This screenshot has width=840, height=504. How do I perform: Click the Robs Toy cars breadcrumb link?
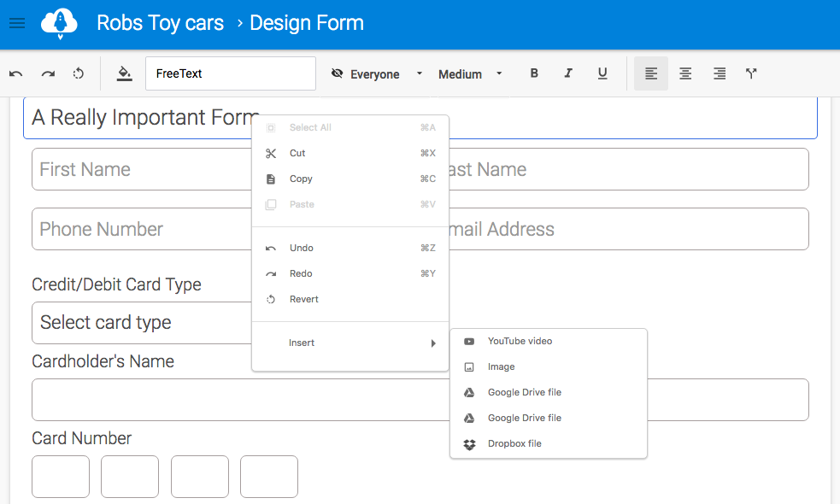(x=160, y=23)
